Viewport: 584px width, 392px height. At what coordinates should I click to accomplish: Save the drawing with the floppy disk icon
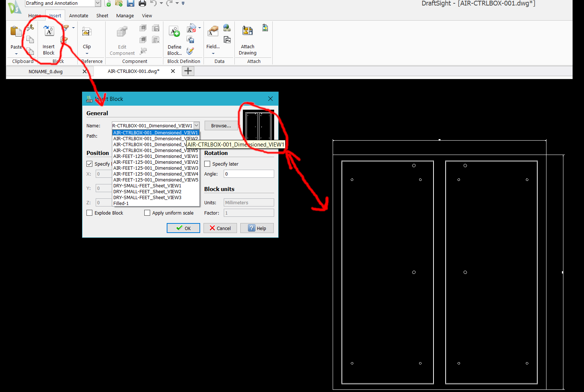point(131,3)
